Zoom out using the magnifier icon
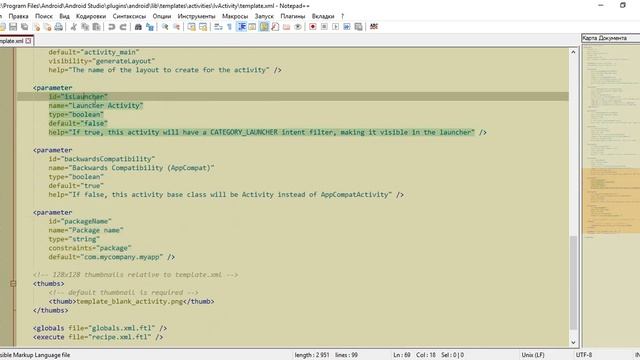The height and width of the screenshot is (360, 640). [176, 27]
